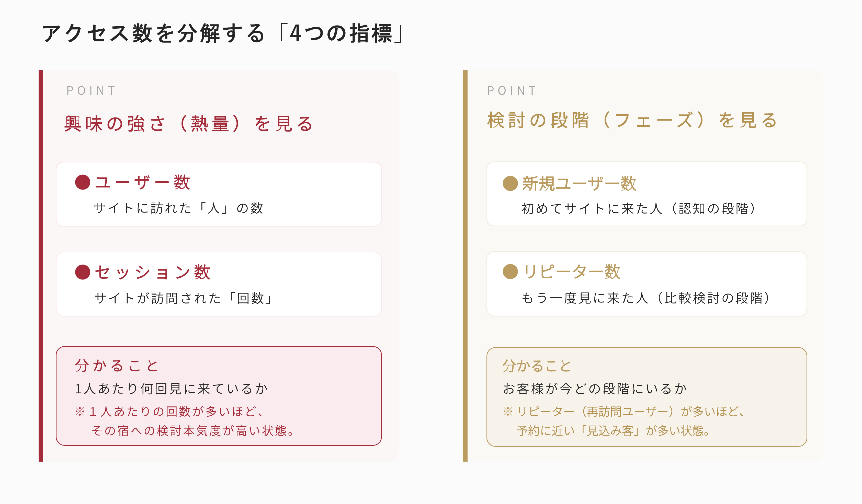
Task: Click the red bullet beside セッション数
Action: pos(82,272)
